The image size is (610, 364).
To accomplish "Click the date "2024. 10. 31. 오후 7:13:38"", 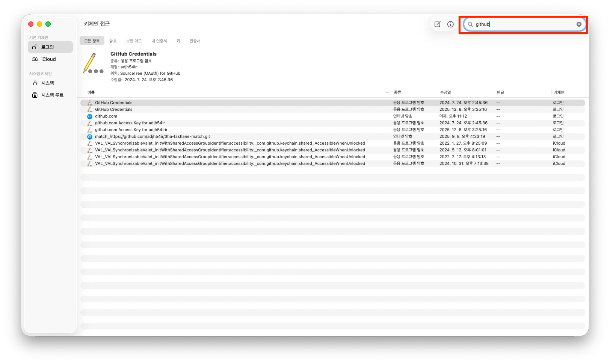I will click(464, 163).
